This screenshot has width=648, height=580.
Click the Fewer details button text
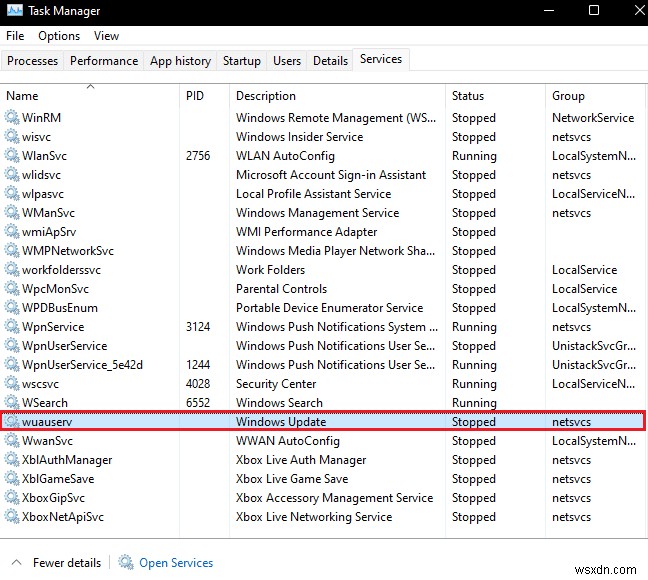(x=67, y=563)
